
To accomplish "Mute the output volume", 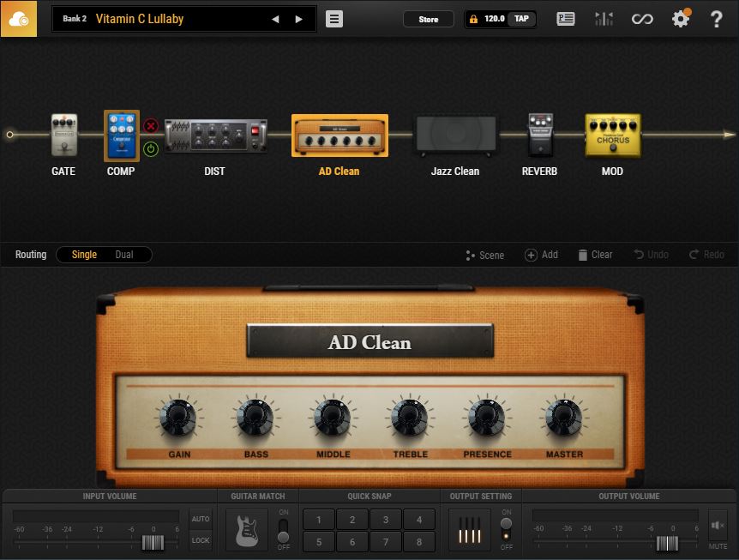I will 718,525.
